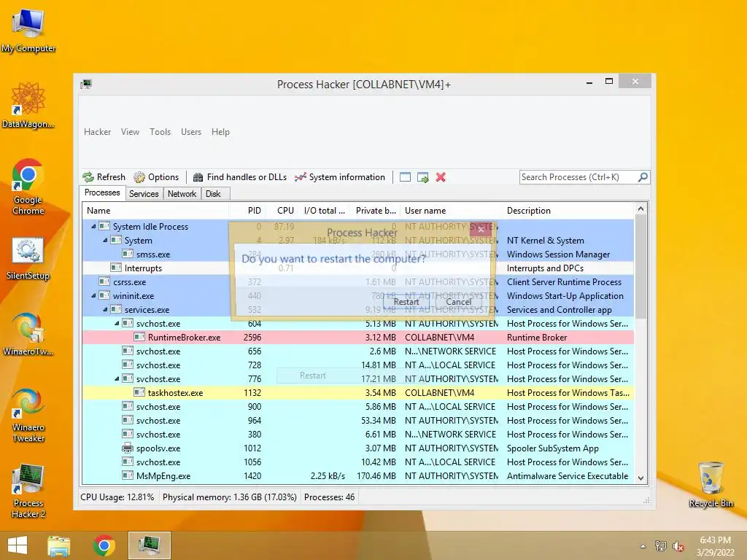The height and width of the screenshot is (560, 747).
Task: Open the Recycle Bin
Action: point(711,485)
